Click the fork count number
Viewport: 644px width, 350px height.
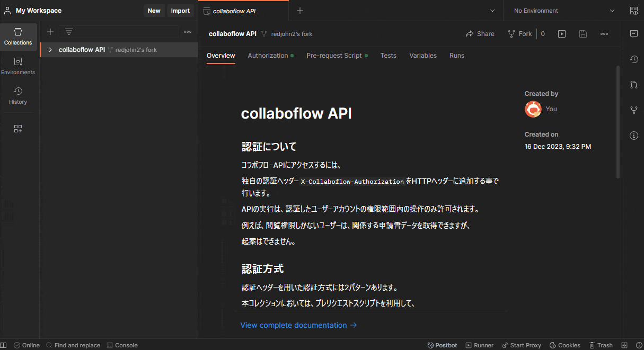[x=543, y=34]
